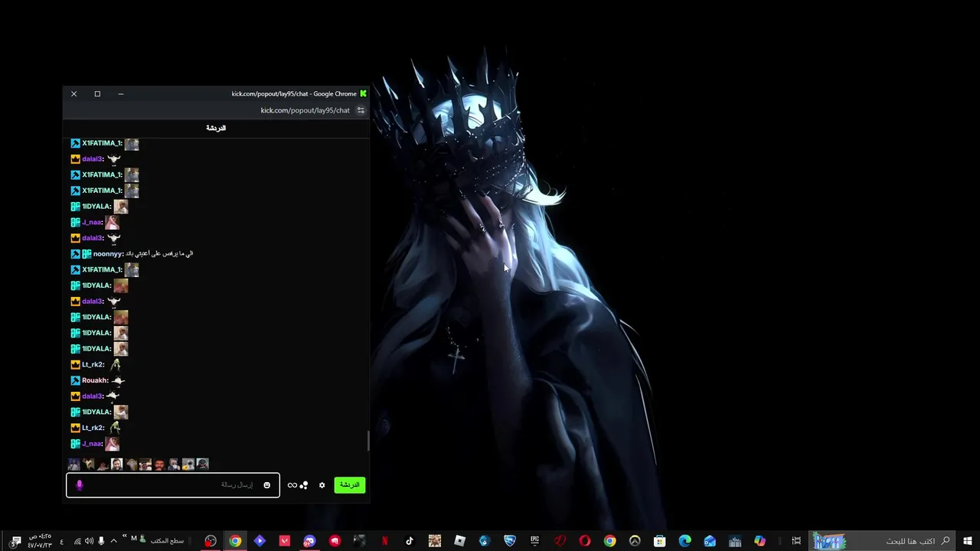Open Netflix from the taskbar
980x551 pixels.
384,541
